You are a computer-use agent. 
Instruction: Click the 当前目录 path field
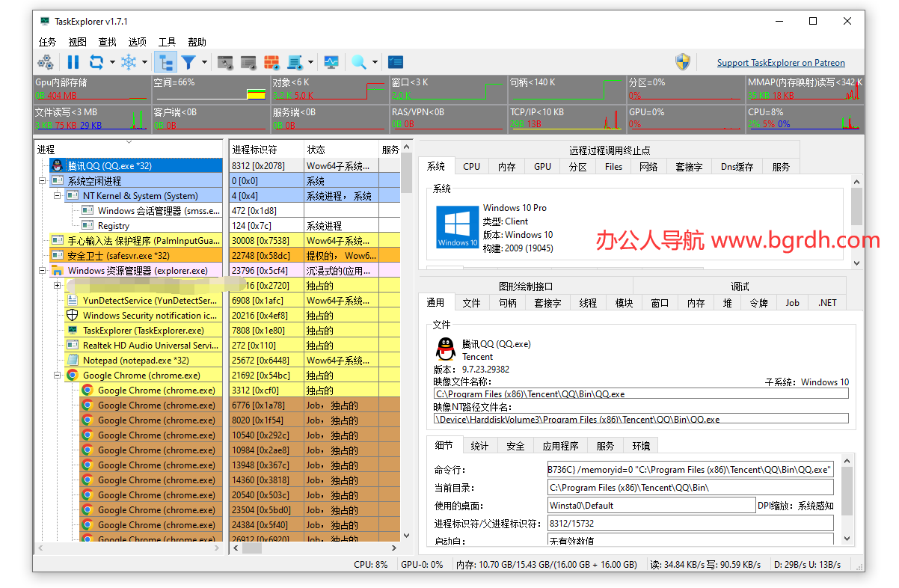point(690,488)
